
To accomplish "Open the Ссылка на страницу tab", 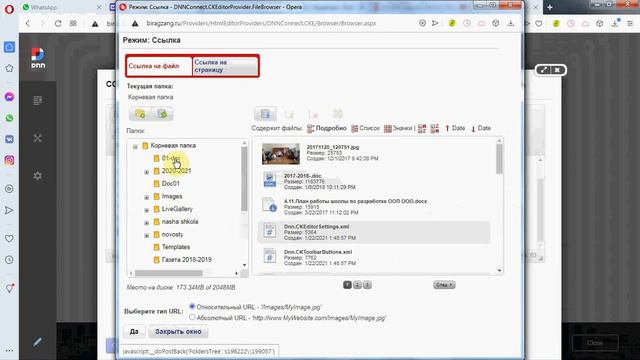I will coord(225,66).
